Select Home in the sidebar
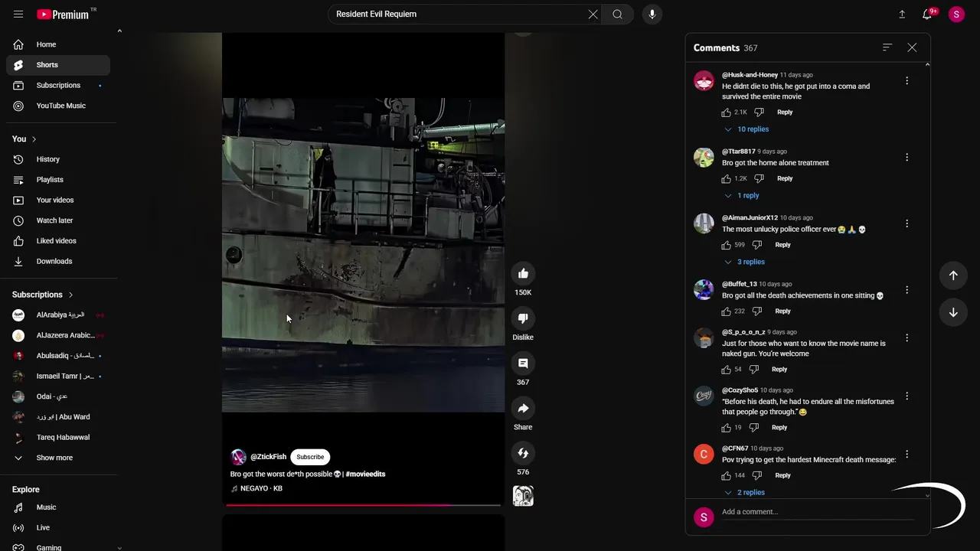 point(58,44)
